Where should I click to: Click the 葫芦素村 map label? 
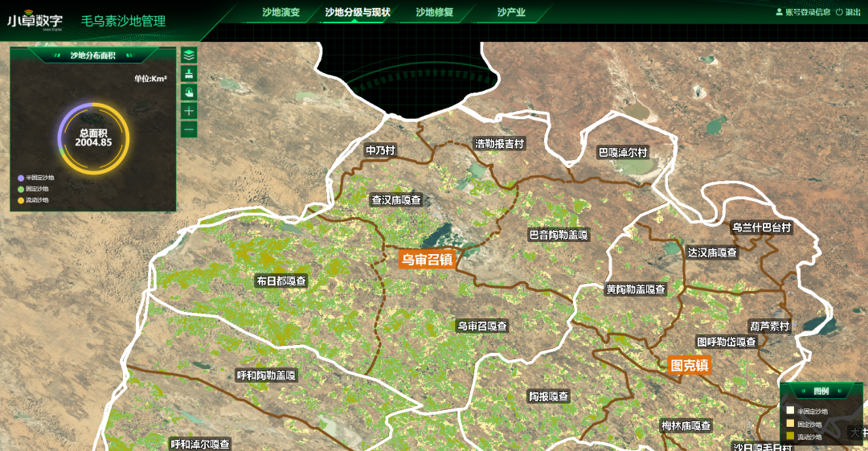[769, 326]
